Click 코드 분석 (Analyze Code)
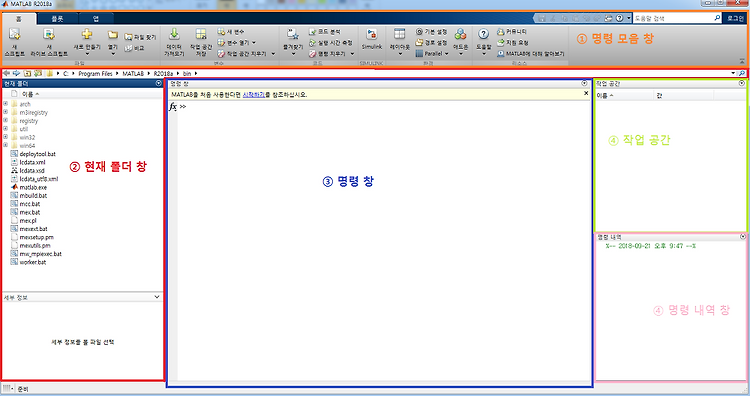The image size is (750, 396). tap(325, 32)
